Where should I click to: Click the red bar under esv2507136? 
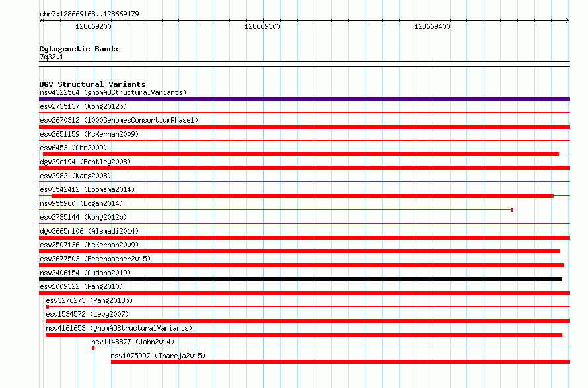300,251
